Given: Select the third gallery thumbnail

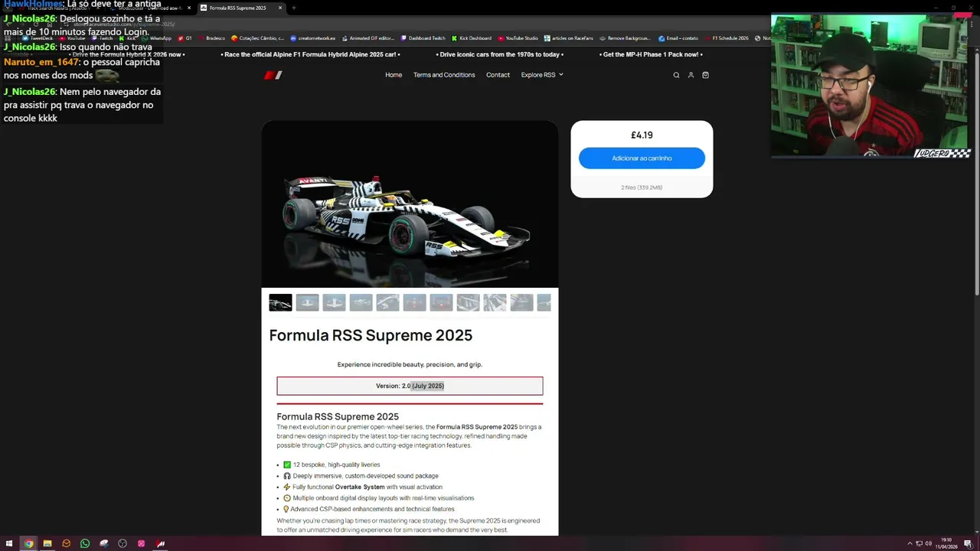Looking at the screenshot, I should 334,302.
